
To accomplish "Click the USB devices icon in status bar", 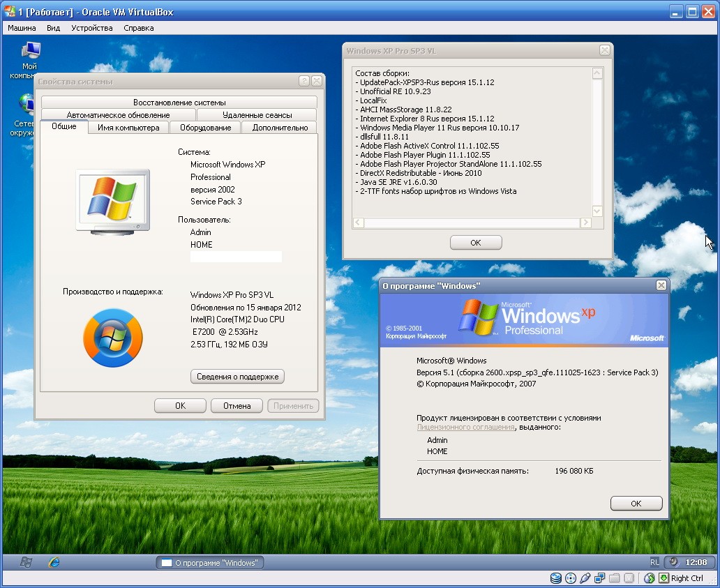I will click(585, 578).
